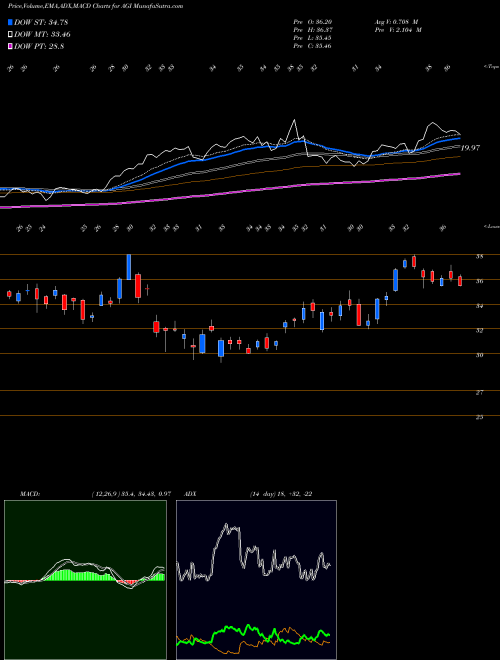
Task: Click the 'Pre V: 2.104 M' value
Action: 397,30
